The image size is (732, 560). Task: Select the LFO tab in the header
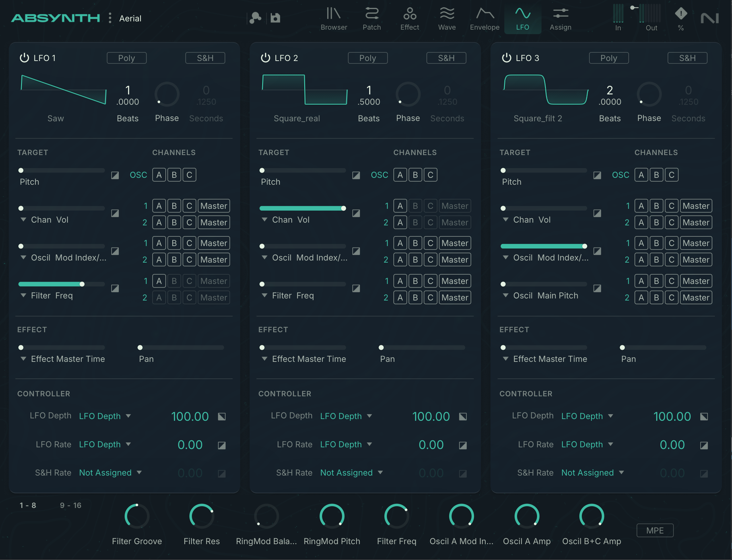(x=523, y=18)
